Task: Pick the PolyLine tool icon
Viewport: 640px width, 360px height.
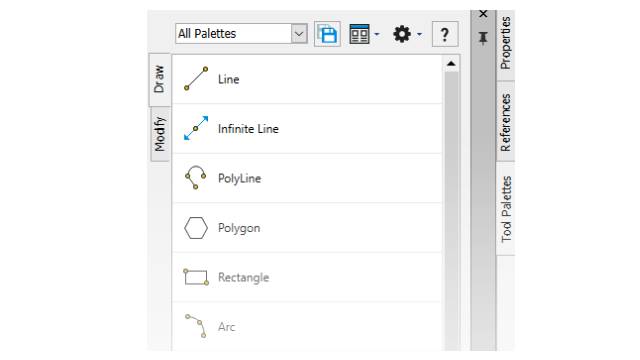Action: coord(196,178)
